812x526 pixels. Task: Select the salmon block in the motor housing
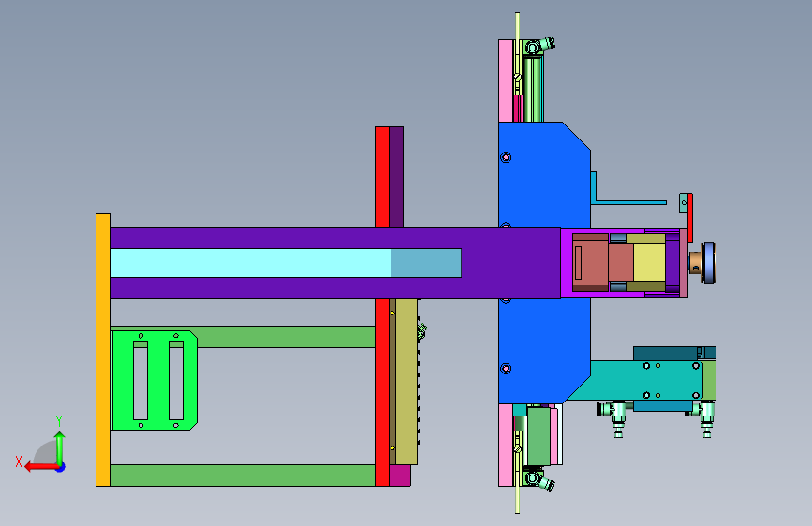(x=590, y=262)
